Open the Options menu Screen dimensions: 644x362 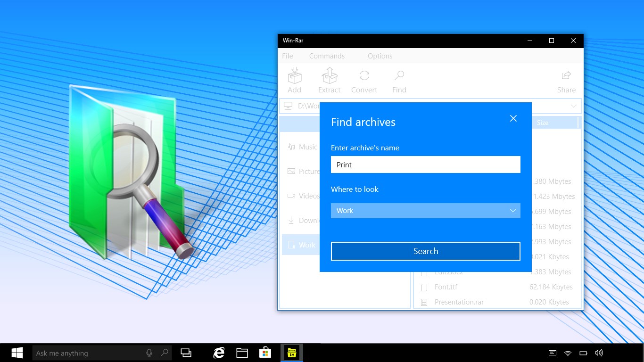pyautogui.click(x=380, y=56)
